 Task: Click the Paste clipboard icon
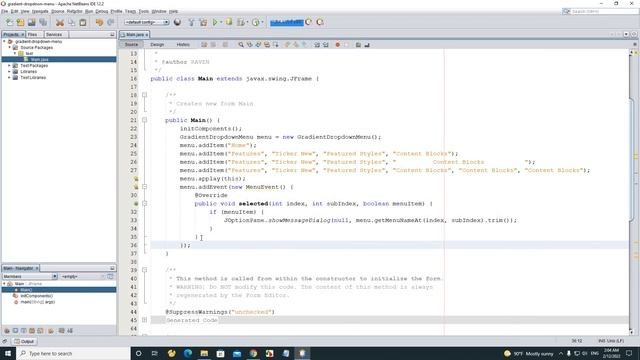[83, 22]
